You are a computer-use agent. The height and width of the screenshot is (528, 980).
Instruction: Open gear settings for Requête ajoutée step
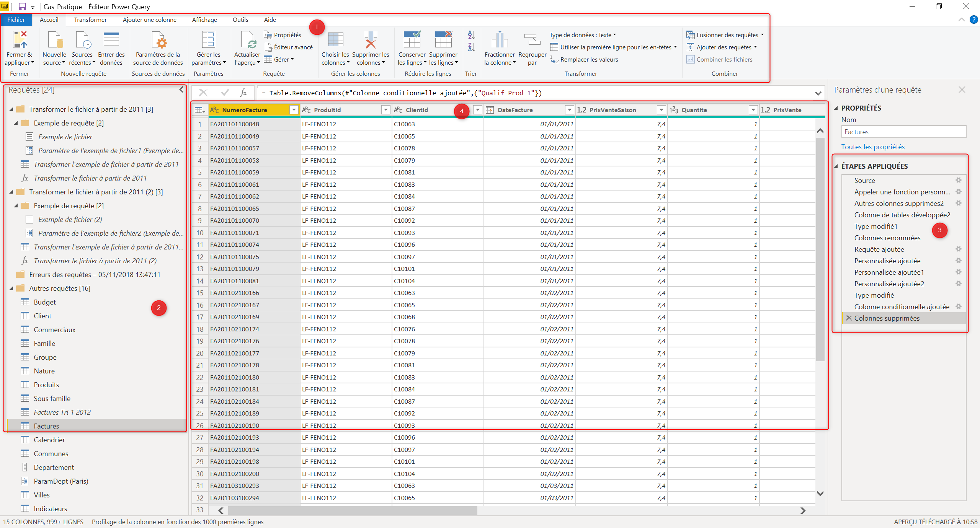(958, 249)
